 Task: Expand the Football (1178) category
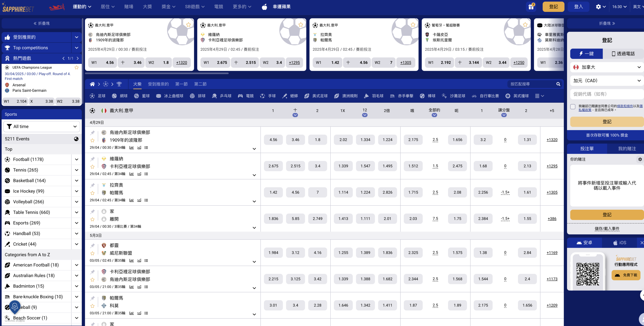point(76,159)
